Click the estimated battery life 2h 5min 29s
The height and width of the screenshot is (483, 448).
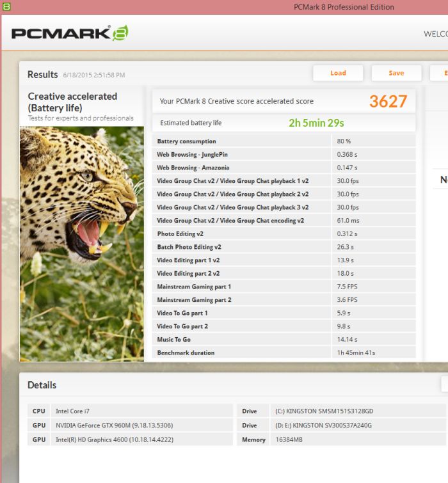click(x=316, y=123)
